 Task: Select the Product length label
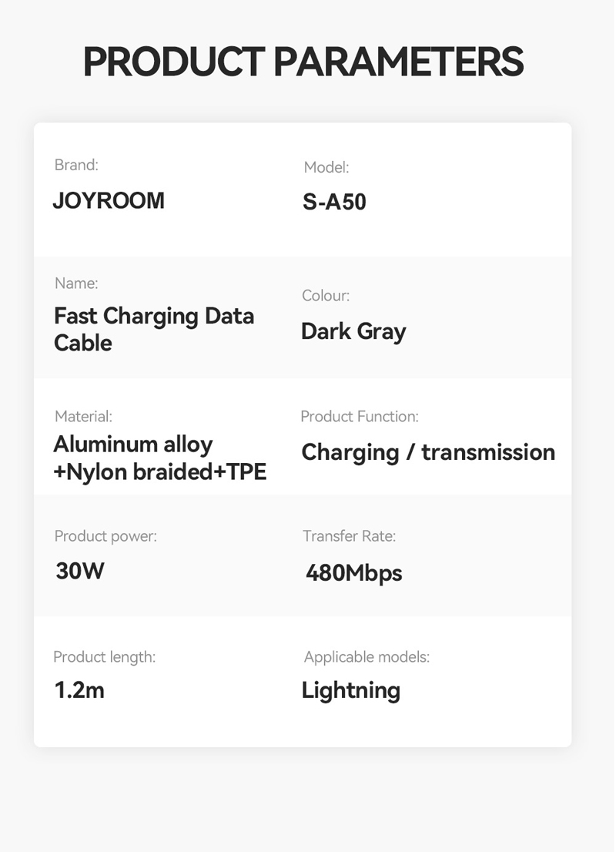point(104,657)
